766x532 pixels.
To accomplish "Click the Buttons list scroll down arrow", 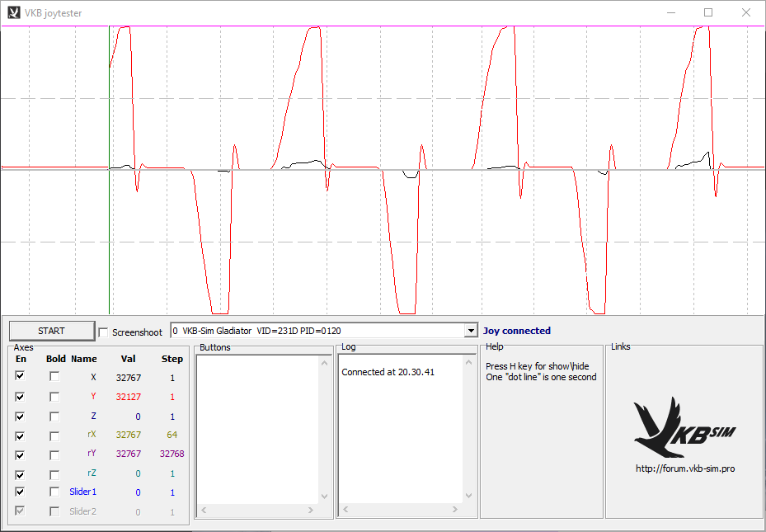I will [324, 497].
